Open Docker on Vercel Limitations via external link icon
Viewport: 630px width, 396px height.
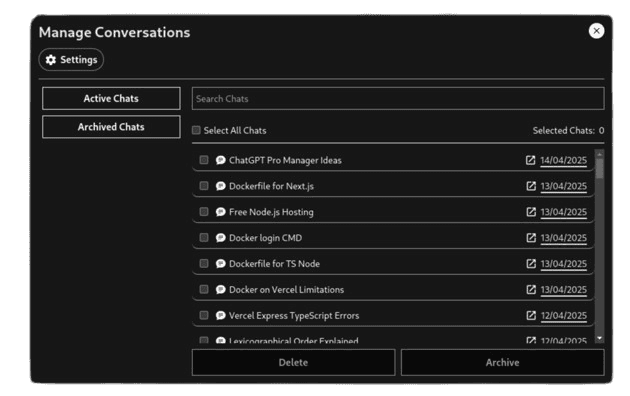click(531, 290)
